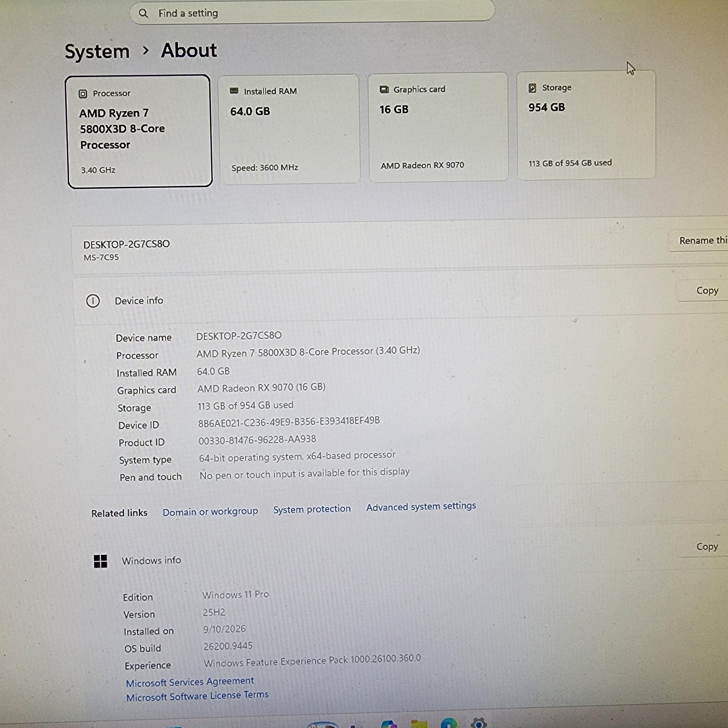Click the About page heading
The image size is (728, 728).
pyautogui.click(x=189, y=50)
